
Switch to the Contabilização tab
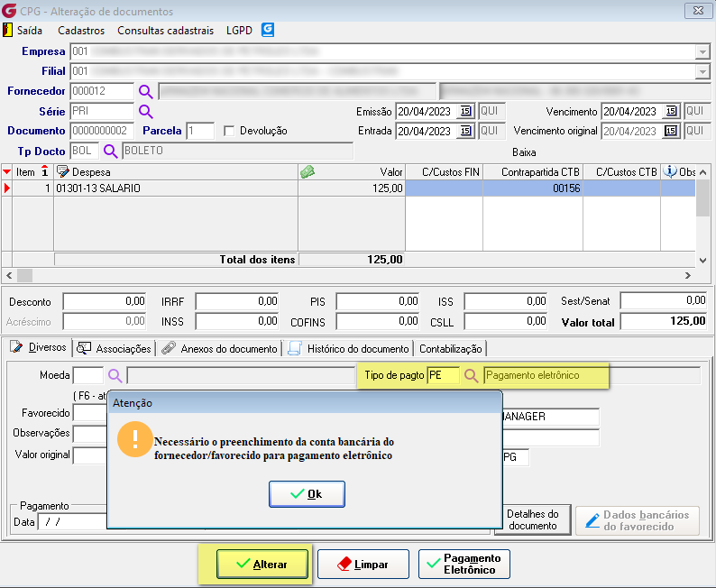[451, 349]
